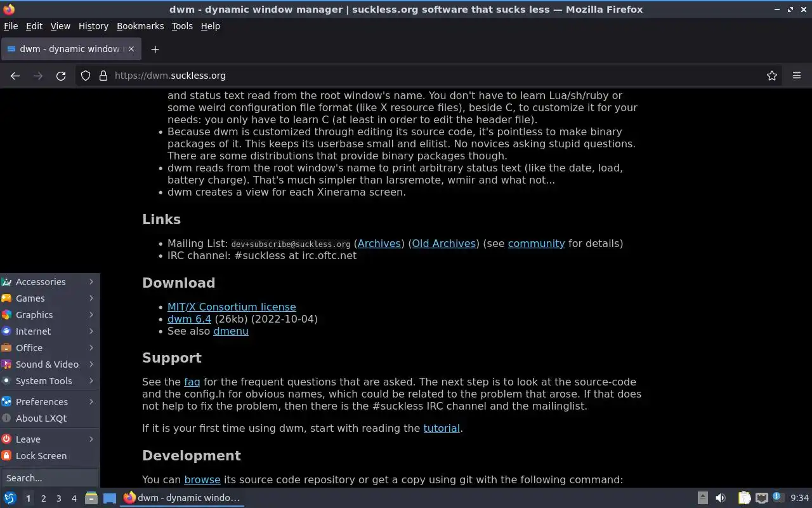Viewport: 812px width, 508px height.
Task: Open the faq link
Action: point(192,382)
